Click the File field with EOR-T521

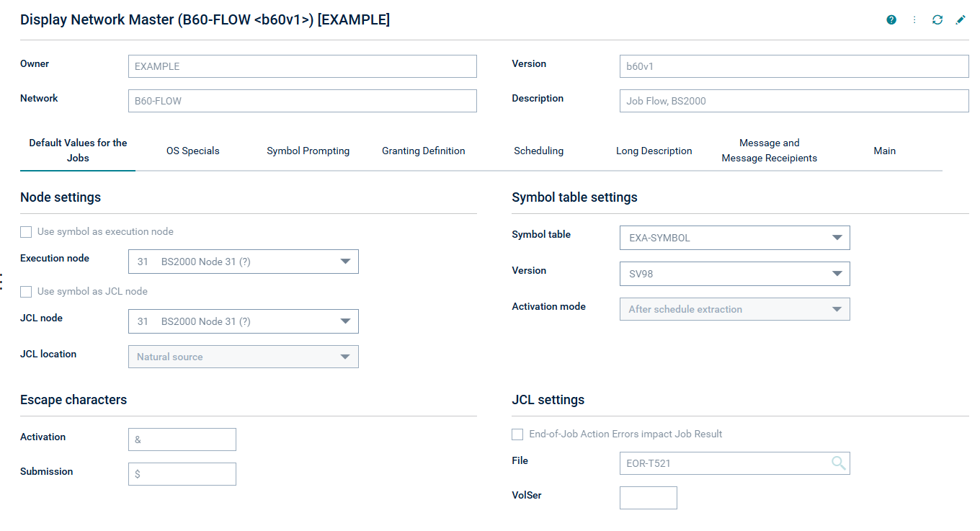coord(735,463)
